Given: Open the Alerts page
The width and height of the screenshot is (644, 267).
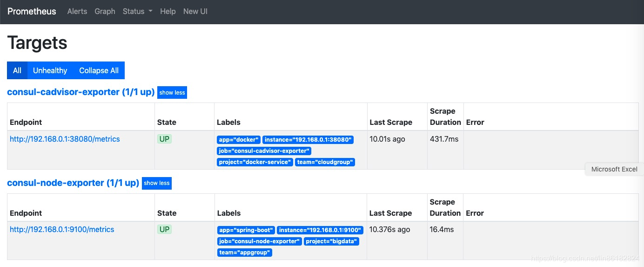Looking at the screenshot, I should click(x=77, y=11).
